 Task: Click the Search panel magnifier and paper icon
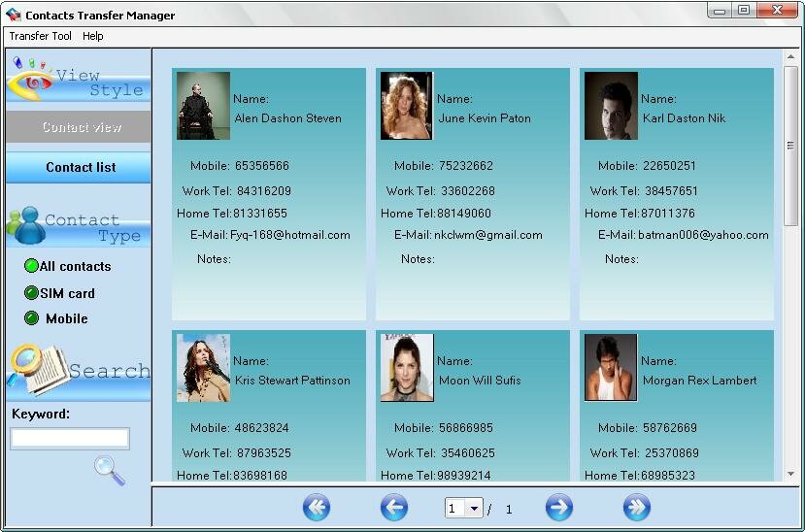click(39, 369)
